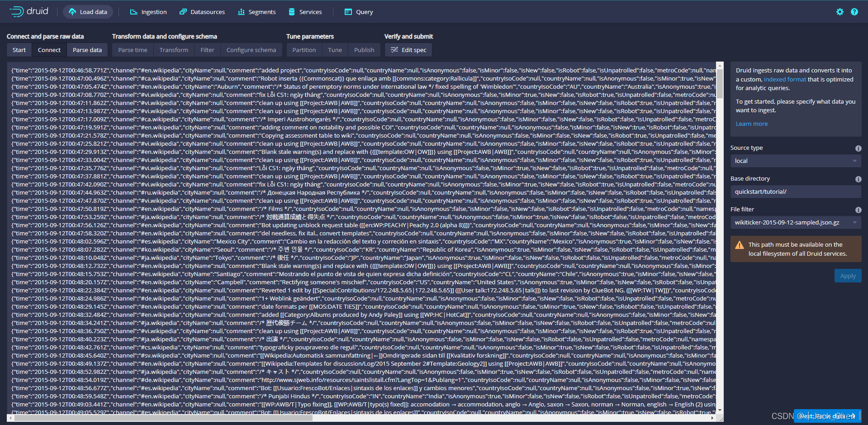Expand File filter suggestions arrow
868x425 pixels.
855,222
